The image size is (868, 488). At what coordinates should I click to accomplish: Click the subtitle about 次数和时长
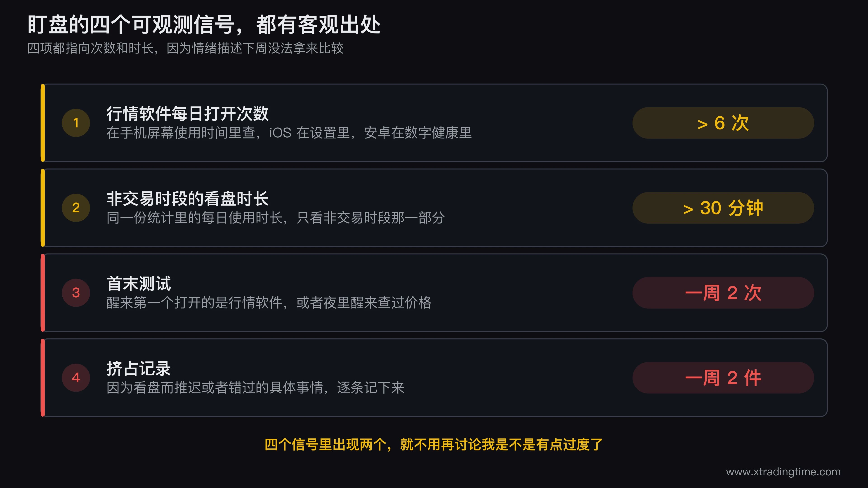click(185, 48)
